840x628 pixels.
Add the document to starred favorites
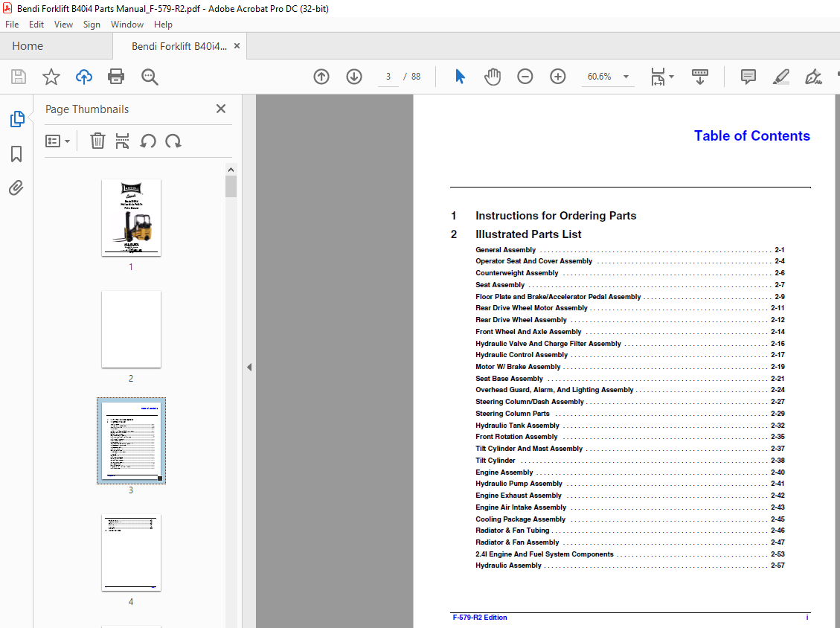tap(51, 77)
